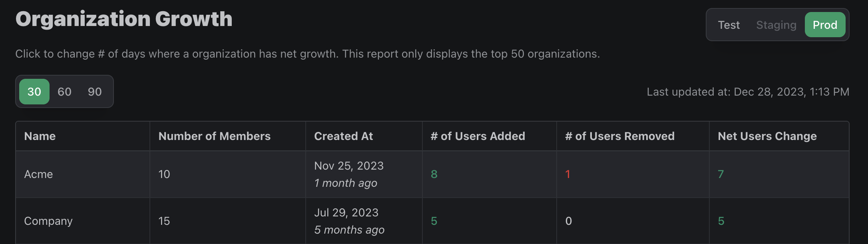Select the Staging environment option

(776, 25)
